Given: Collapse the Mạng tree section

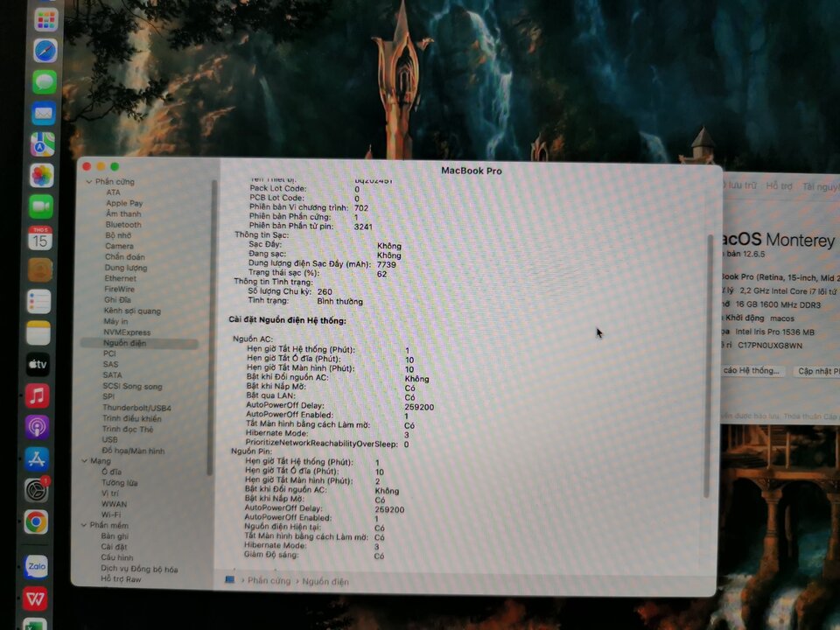Looking at the screenshot, I should point(85,461).
